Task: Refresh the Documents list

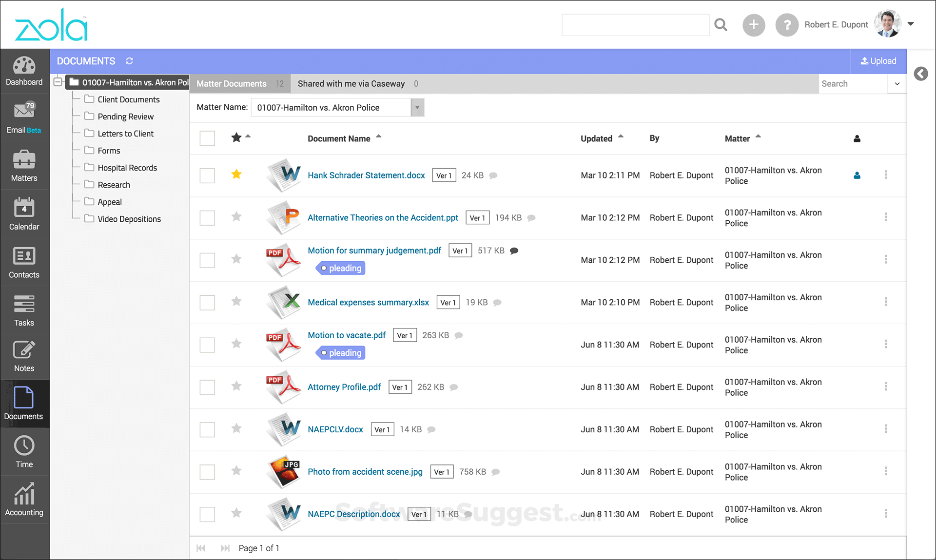Action: coord(129,61)
